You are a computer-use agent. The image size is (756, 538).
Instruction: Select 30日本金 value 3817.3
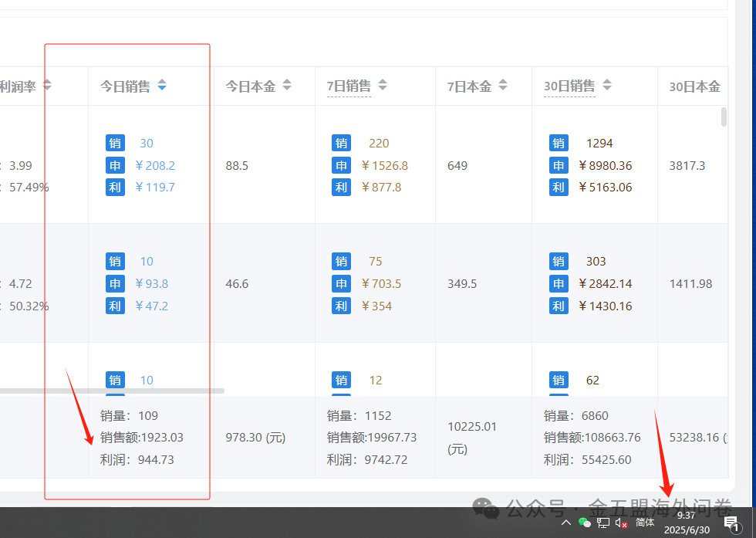[687, 165]
